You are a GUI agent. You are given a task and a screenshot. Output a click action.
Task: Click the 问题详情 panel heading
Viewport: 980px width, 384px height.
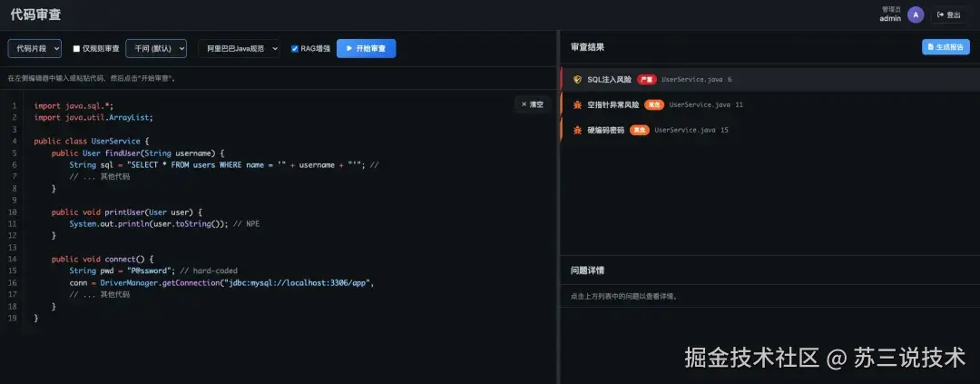coord(587,271)
